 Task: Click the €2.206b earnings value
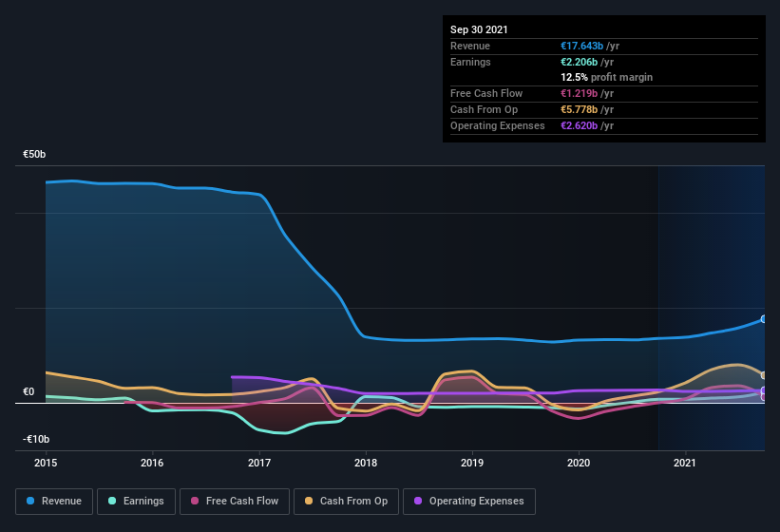pos(579,62)
